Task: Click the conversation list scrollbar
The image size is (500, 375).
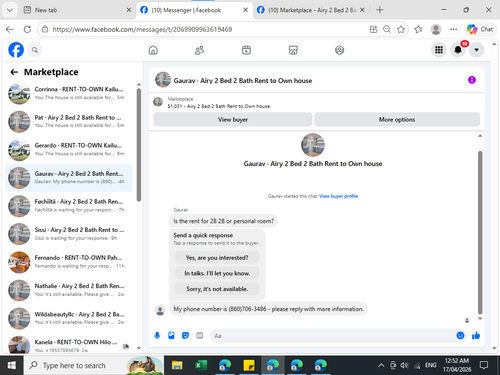Action: point(139,145)
